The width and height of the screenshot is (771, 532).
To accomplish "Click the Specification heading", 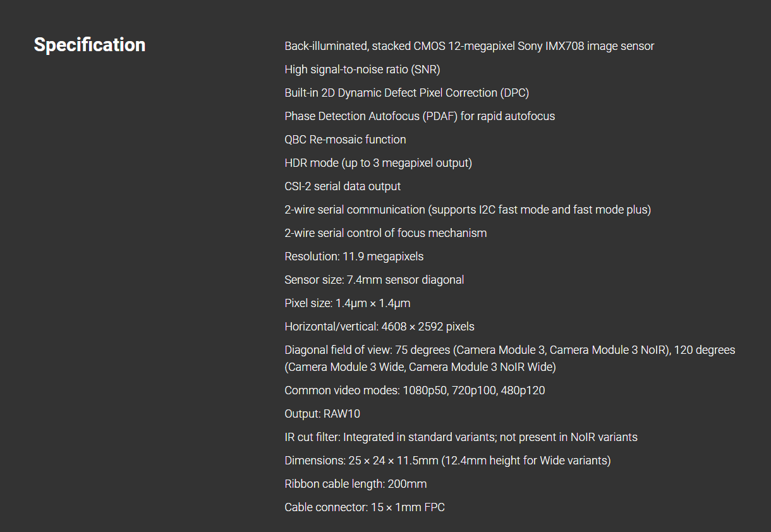I will click(x=89, y=45).
